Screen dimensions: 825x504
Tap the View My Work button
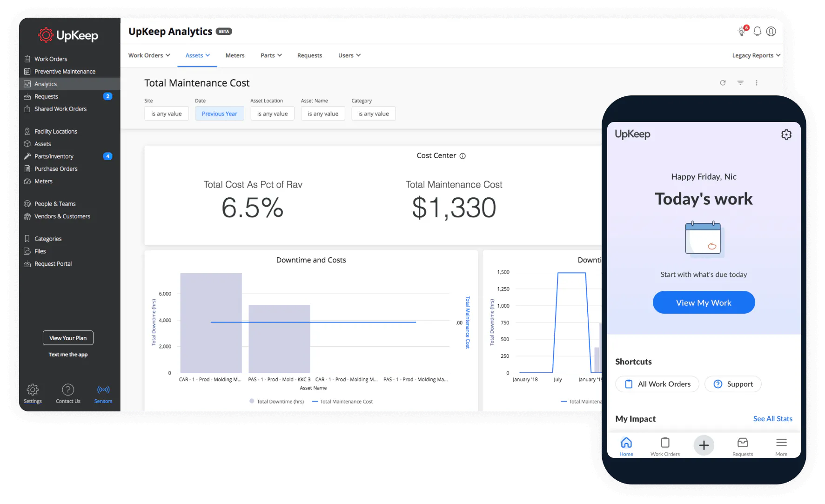704,302
